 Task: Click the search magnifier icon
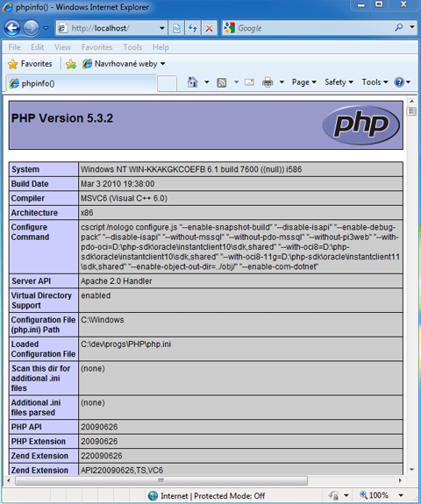399,28
